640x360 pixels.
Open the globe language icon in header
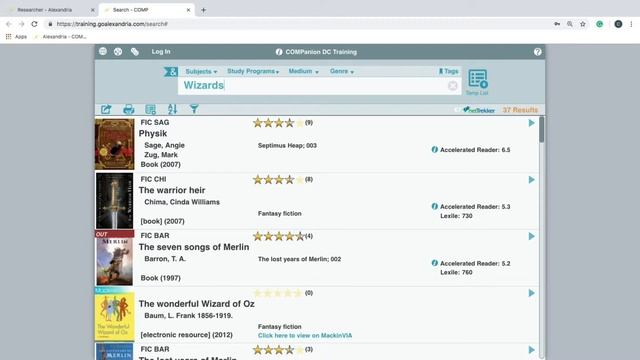(x=103, y=51)
